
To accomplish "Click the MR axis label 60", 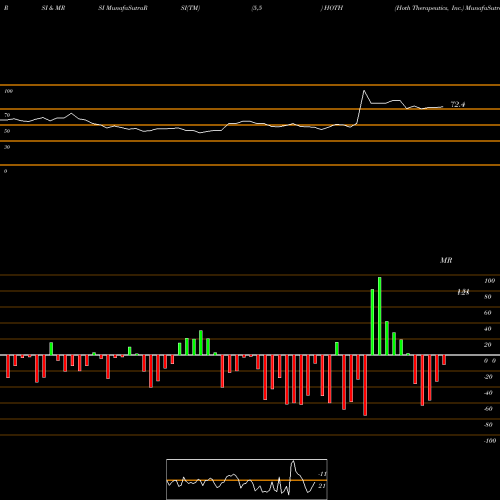I will [488, 313].
